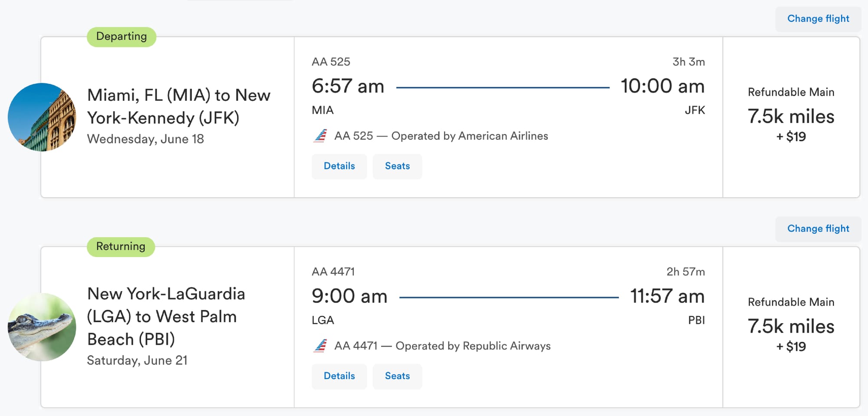Viewport: 868px width, 416px height.
Task: View Seats for flight AA 4471
Action: point(397,376)
